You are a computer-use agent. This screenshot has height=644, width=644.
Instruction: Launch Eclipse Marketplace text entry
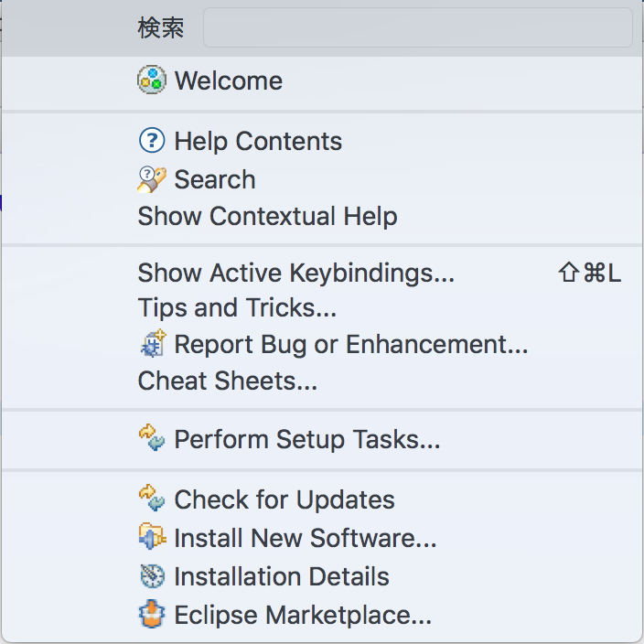[x=303, y=615]
